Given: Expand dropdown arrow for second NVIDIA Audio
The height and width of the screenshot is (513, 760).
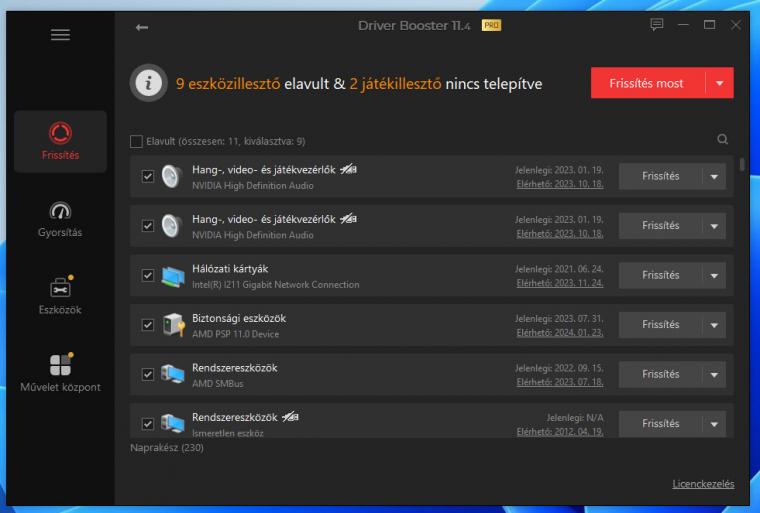Looking at the screenshot, I should coord(714,226).
